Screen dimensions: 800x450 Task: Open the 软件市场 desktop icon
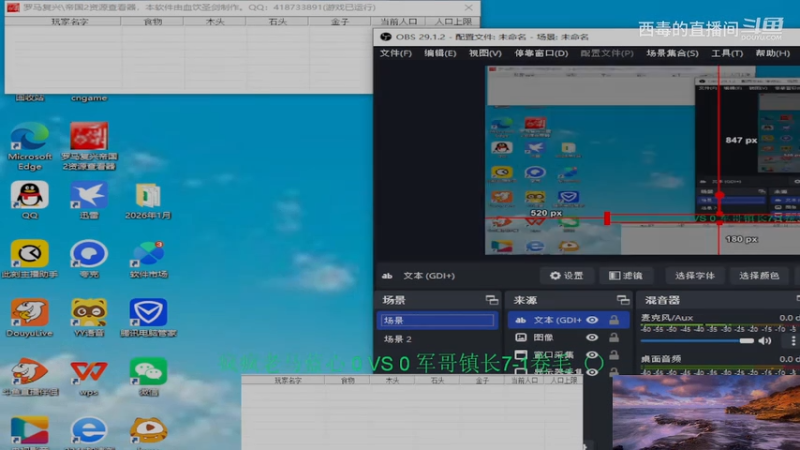(148, 259)
